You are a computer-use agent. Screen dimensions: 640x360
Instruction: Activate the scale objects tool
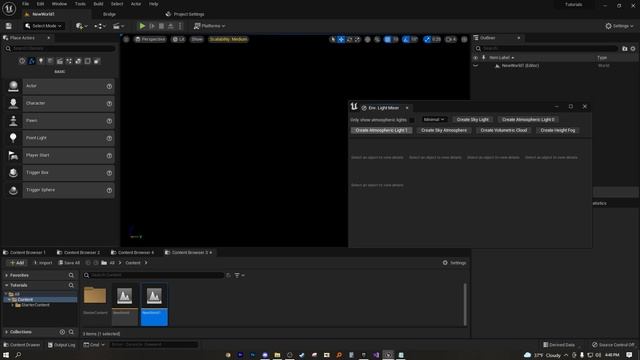pyautogui.click(x=357, y=40)
